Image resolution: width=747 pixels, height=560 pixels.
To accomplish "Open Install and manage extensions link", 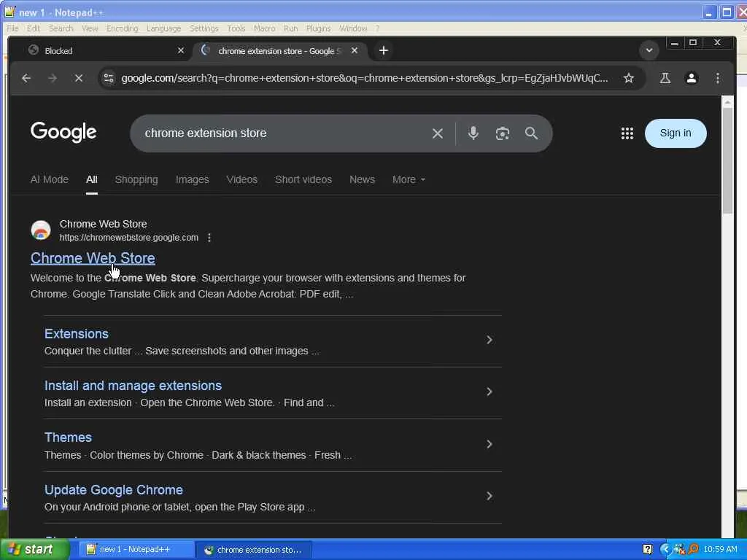I will click(133, 386).
